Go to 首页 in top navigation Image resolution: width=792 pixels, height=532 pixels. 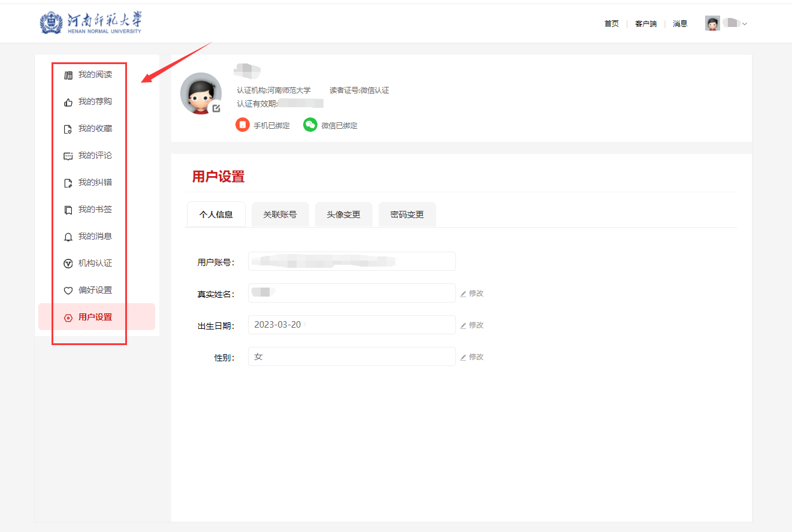[611, 24]
